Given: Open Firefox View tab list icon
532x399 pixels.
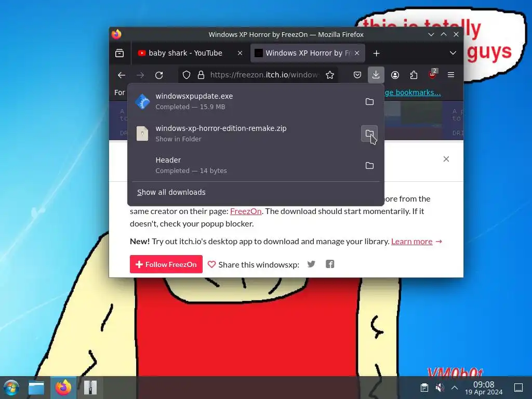Looking at the screenshot, I should [119, 54].
